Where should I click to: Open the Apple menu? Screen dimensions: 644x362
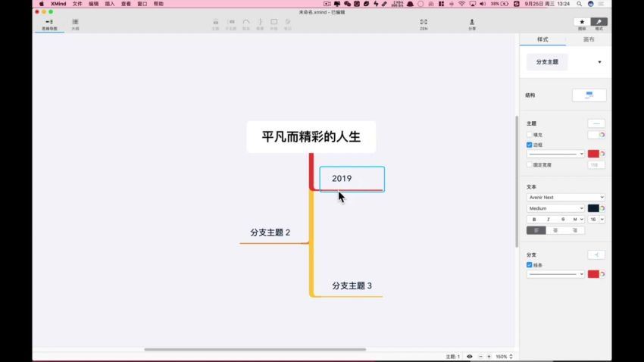42,4
